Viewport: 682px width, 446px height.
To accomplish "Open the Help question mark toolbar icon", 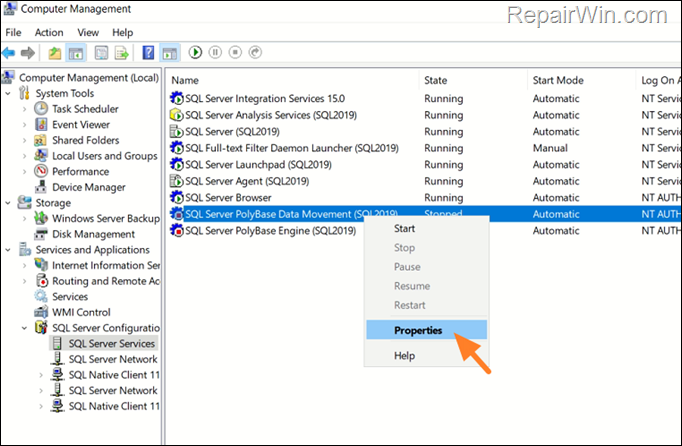I will pos(148,53).
